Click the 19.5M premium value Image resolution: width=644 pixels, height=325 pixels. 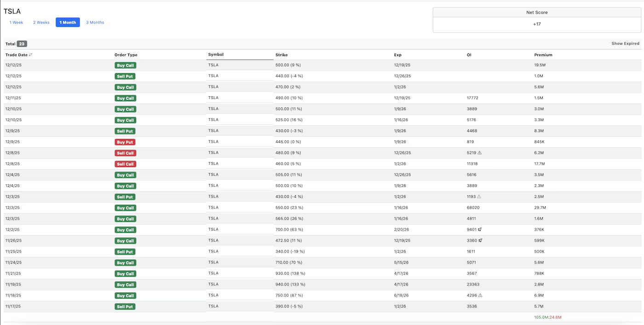tap(540, 65)
